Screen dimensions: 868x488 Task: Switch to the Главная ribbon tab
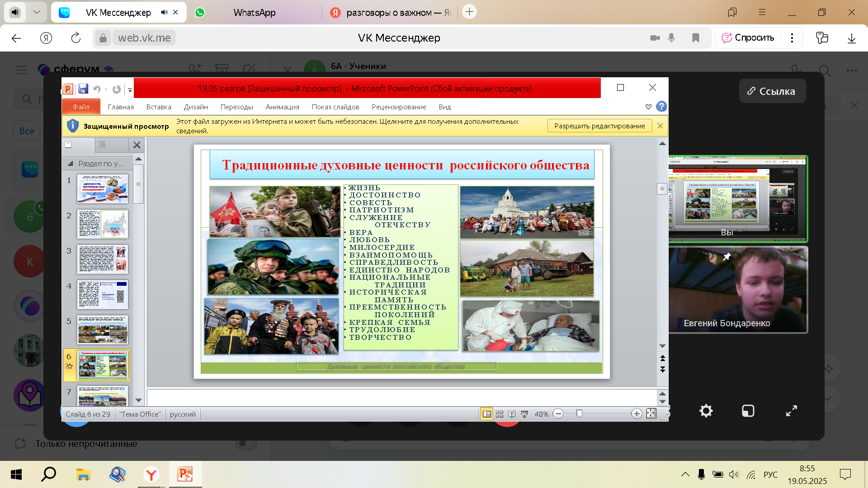(121, 107)
